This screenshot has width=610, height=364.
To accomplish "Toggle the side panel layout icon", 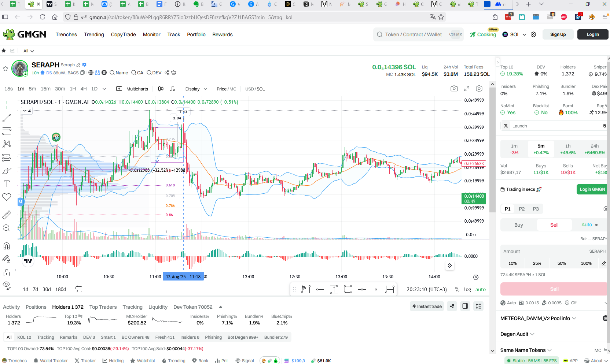I will point(465,306).
